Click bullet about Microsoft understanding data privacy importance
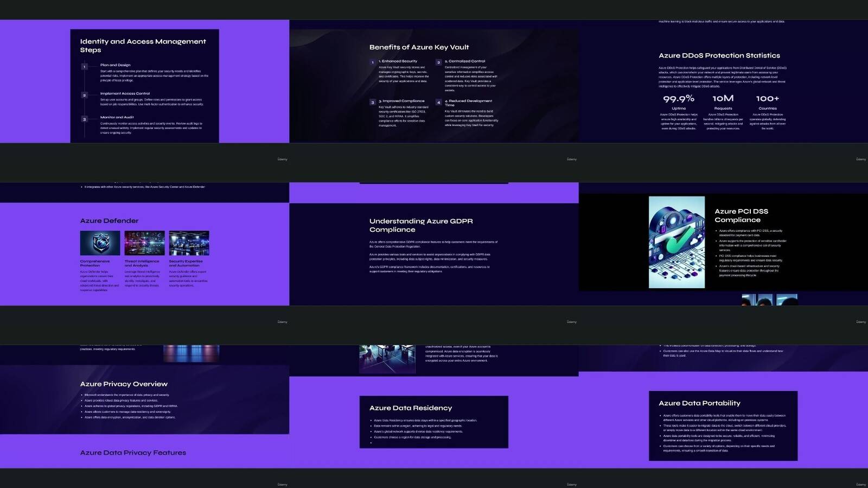 coord(126,395)
